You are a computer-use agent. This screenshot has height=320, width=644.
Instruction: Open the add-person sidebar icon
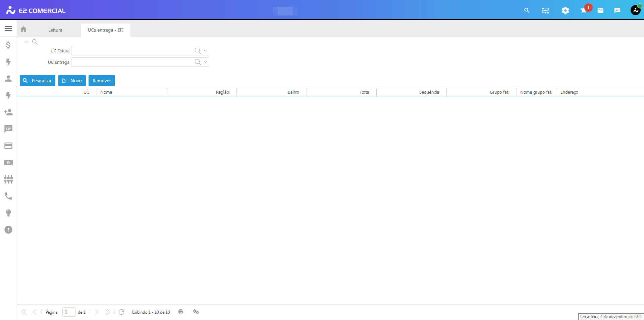click(x=8, y=112)
